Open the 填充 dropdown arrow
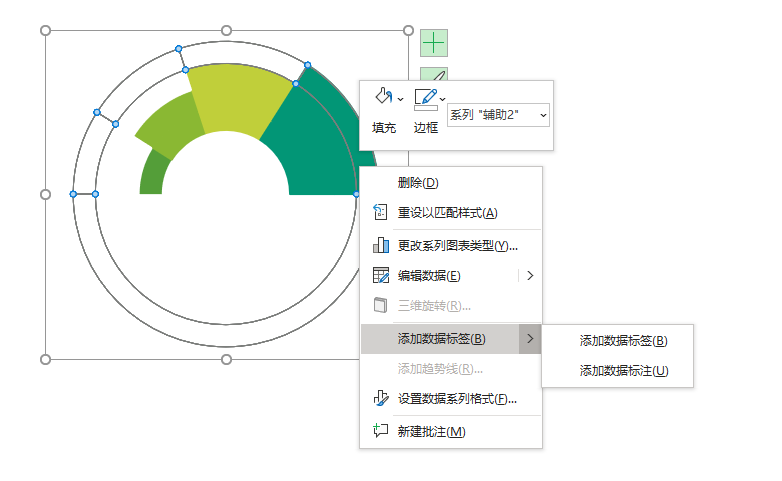 (x=401, y=99)
